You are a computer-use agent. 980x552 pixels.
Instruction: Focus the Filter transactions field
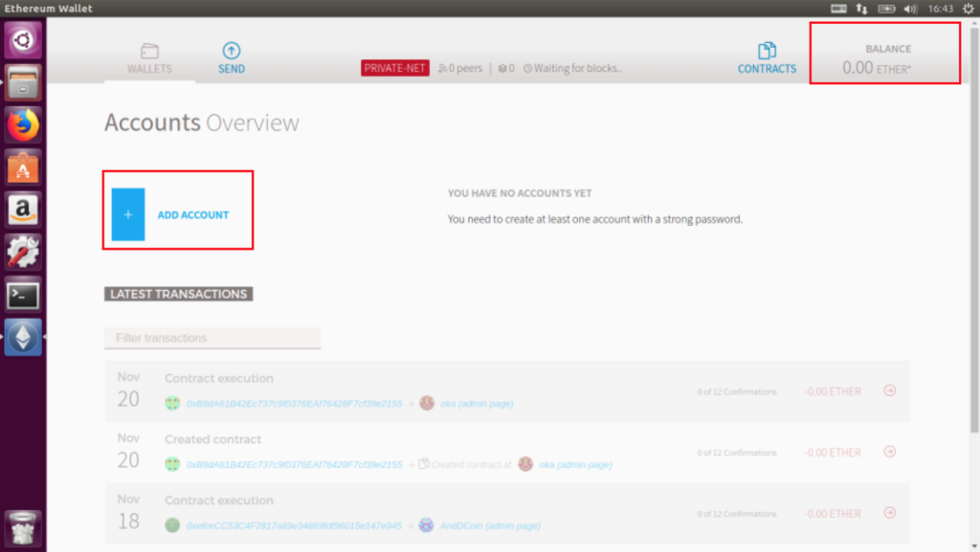(212, 338)
